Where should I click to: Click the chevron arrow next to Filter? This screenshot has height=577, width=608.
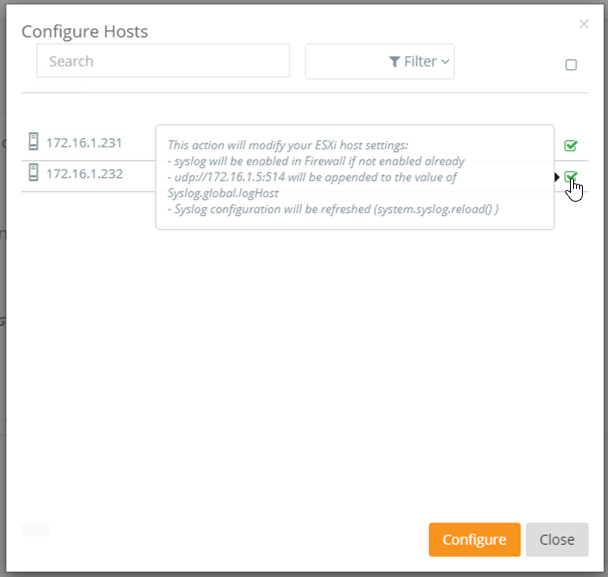[445, 62]
